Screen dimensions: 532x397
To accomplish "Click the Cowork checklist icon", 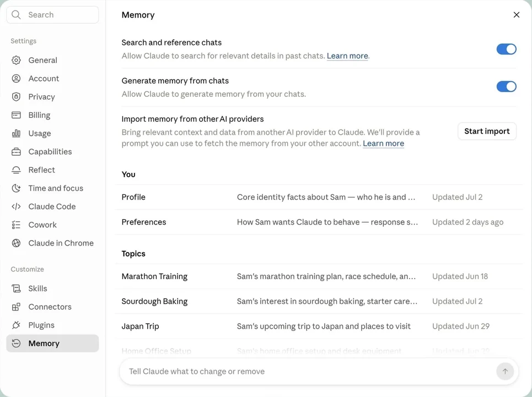I will [x=16, y=225].
